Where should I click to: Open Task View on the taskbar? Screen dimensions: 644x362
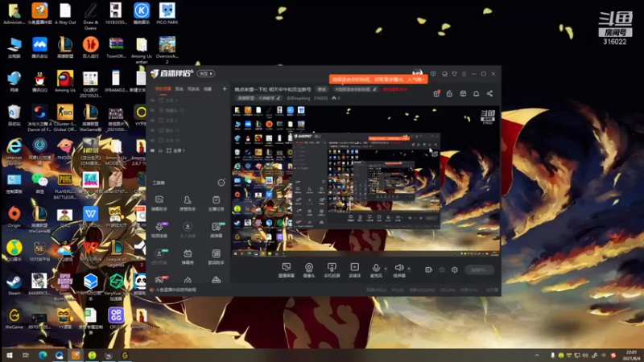[26, 355]
